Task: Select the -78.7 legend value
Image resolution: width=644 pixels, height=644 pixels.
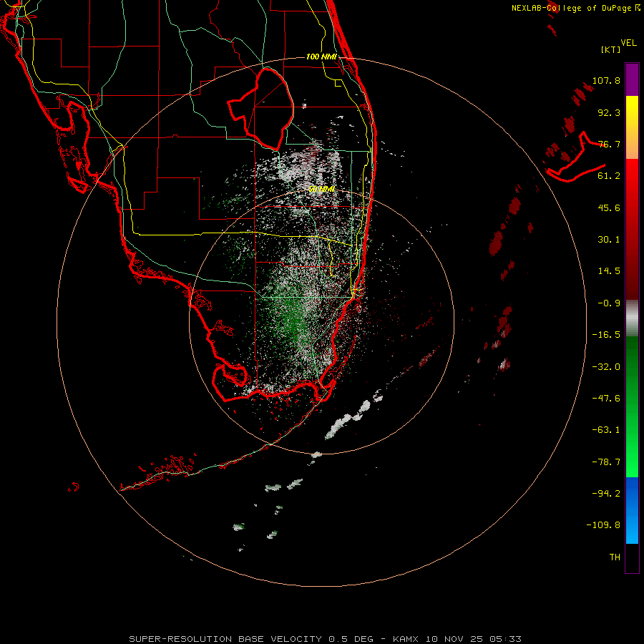Action: coord(606,462)
